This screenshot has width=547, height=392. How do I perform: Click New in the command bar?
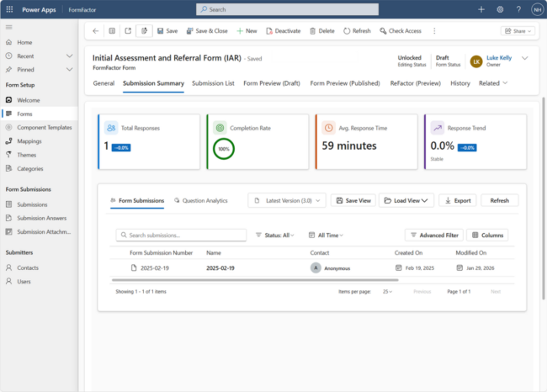click(247, 31)
